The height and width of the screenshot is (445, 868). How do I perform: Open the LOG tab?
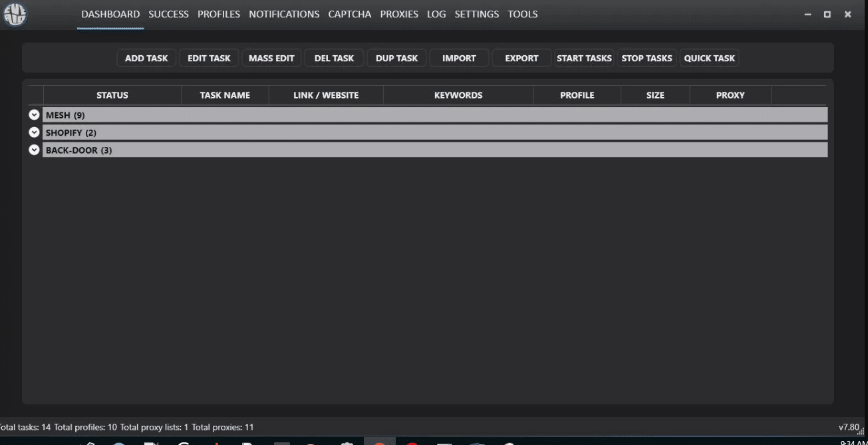pyautogui.click(x=436, y=13)
